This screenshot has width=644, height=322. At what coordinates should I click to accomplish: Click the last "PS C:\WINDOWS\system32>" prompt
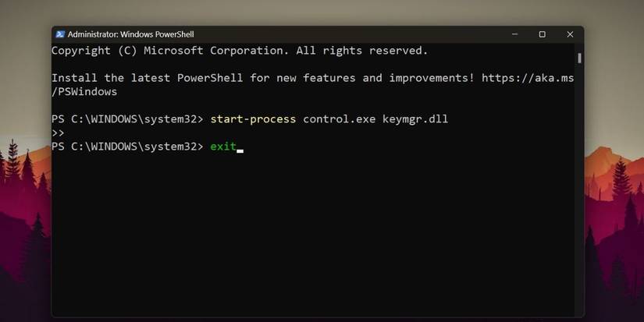pyautogui.click(x=127, y=147)
